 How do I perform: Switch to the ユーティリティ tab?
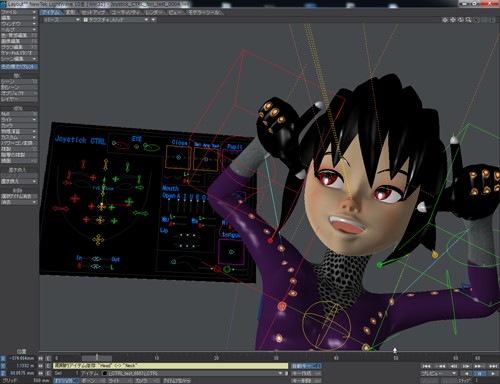tap(125, 12)
